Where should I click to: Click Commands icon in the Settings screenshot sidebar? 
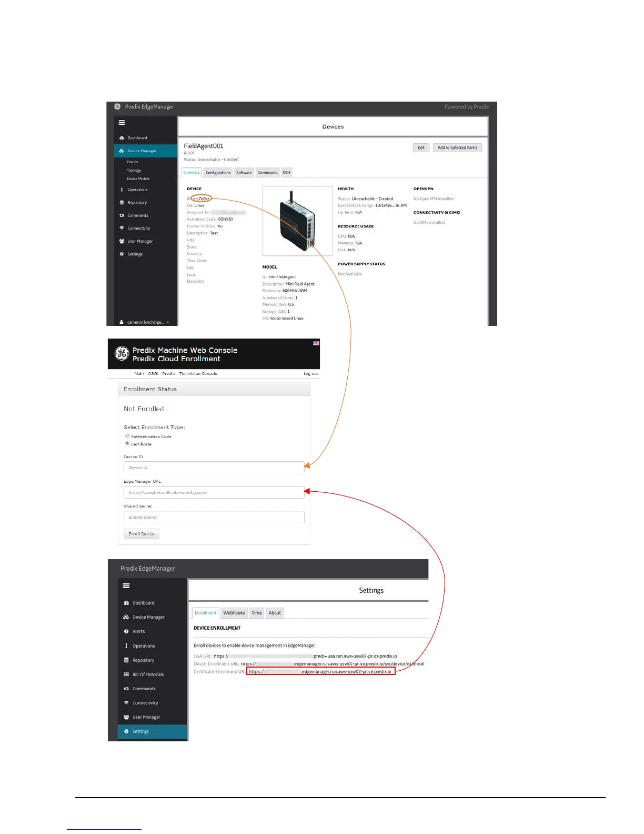(126, 689)
